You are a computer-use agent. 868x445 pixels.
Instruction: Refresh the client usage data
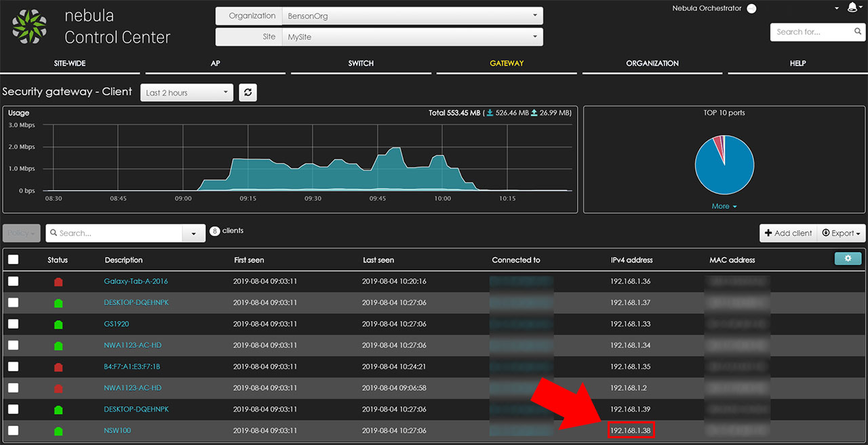(x=248, y=92)
